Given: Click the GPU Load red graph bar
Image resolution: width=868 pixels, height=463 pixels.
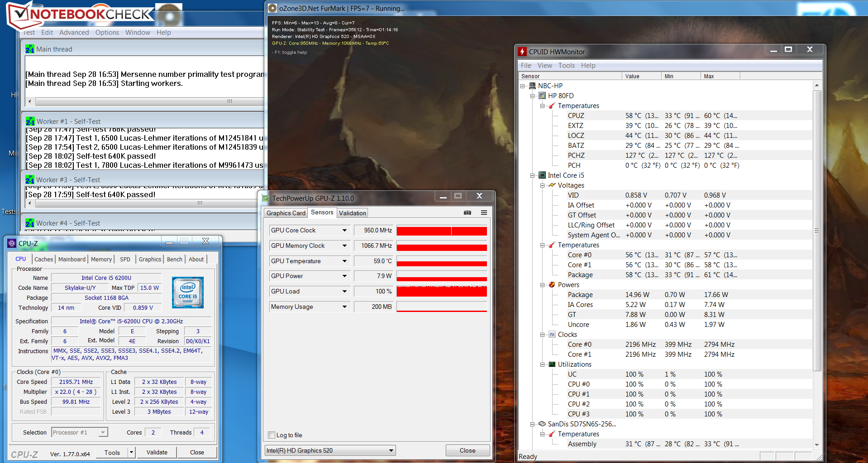Looking at the screenshot, I should tap(442, 291).
